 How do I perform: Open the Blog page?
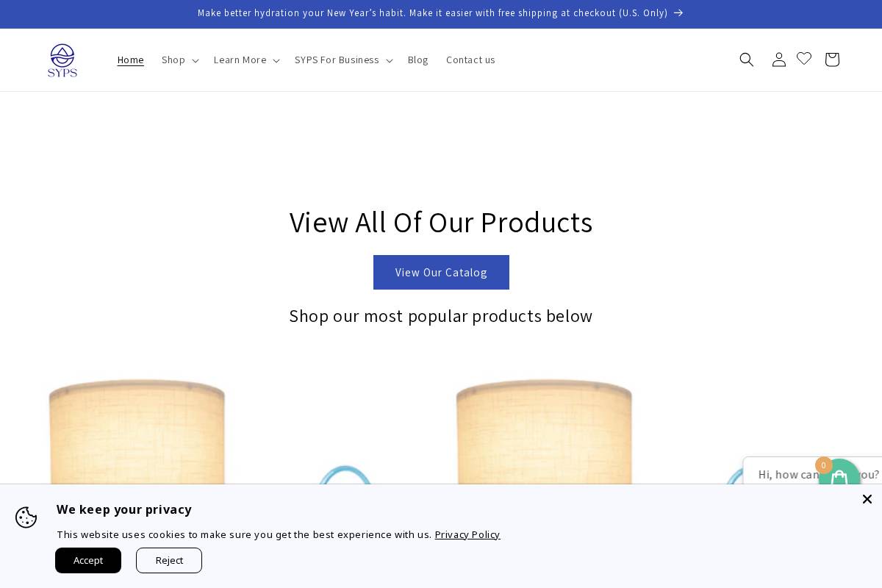417,60
